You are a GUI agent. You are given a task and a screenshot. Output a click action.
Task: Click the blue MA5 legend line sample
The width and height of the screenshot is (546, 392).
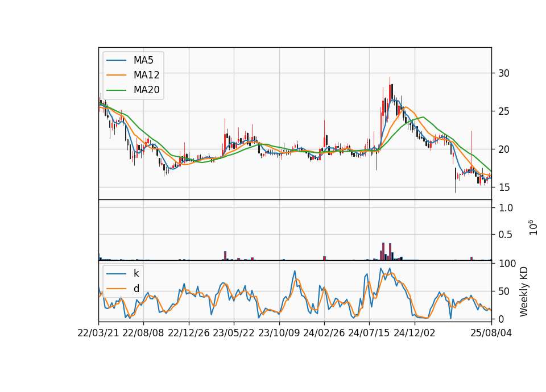tap(116, 60)
